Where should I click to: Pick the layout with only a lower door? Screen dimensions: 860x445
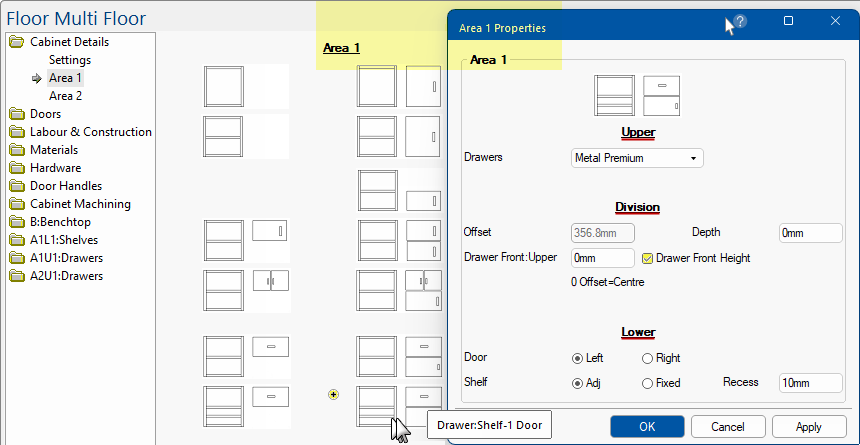(x=399, y=190)
